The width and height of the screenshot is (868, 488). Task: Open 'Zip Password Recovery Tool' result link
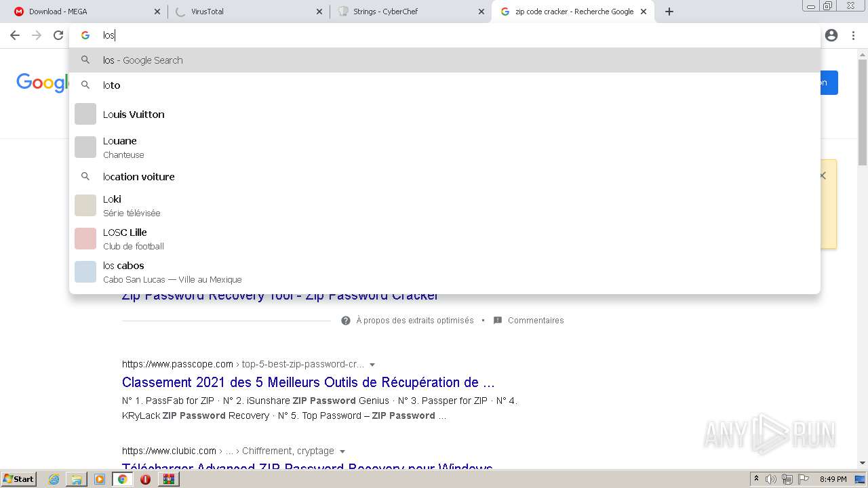[x=280, y=297]
